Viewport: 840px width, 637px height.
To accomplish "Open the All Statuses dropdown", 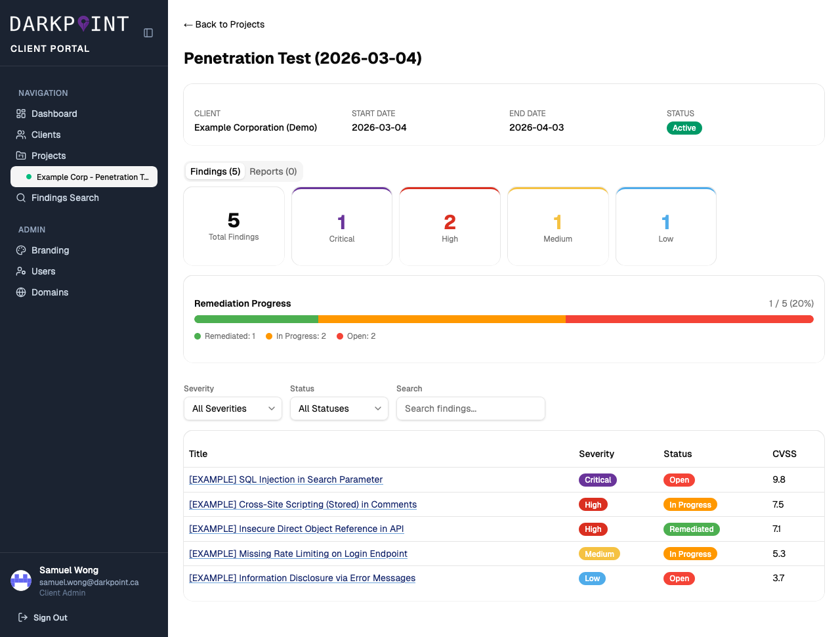I will [339, 408].
